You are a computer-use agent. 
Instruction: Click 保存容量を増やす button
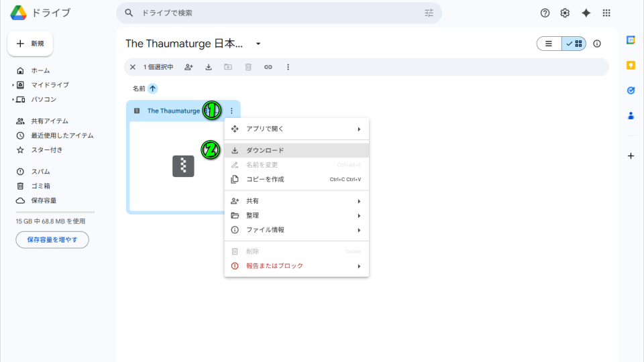tap(52, 240)
